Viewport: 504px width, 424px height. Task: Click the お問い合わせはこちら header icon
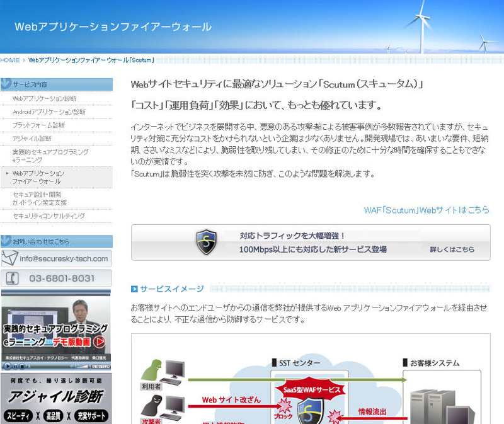pyautogui.click(x=7, y=241)
